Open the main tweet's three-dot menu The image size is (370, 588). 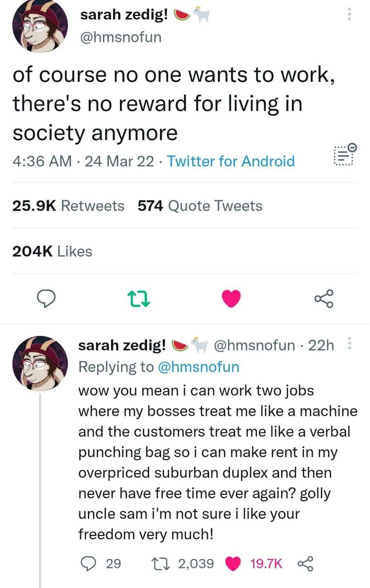click(349, 15)
